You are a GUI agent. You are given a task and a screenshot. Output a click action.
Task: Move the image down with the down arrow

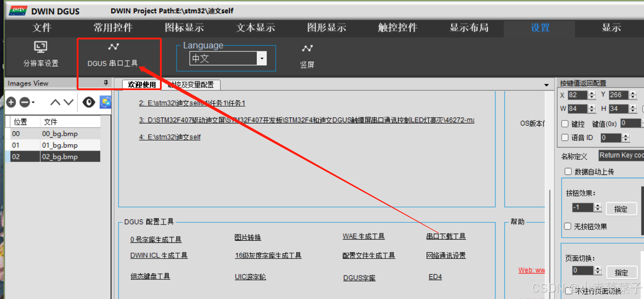[x=69, y=102]
